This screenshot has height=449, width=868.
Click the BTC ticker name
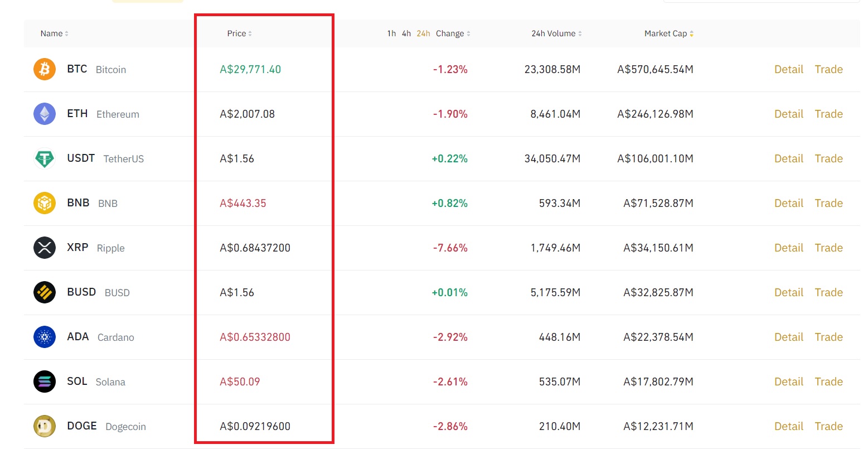coord(77,69)
